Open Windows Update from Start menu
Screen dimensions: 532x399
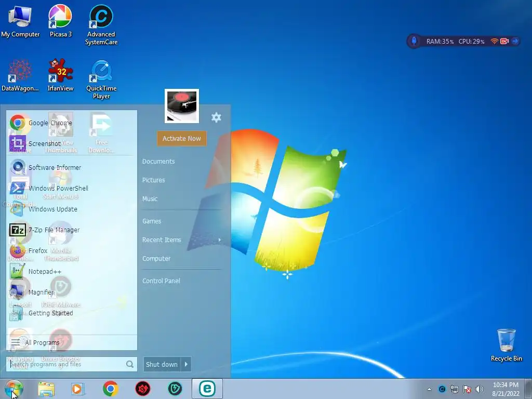pyautogui.click(x=72, y=209)
